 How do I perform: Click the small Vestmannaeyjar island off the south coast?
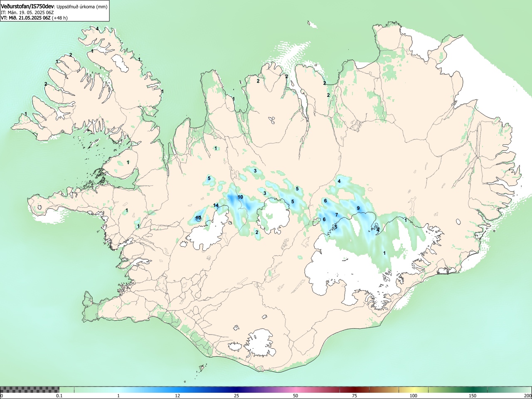coord(202,368)
